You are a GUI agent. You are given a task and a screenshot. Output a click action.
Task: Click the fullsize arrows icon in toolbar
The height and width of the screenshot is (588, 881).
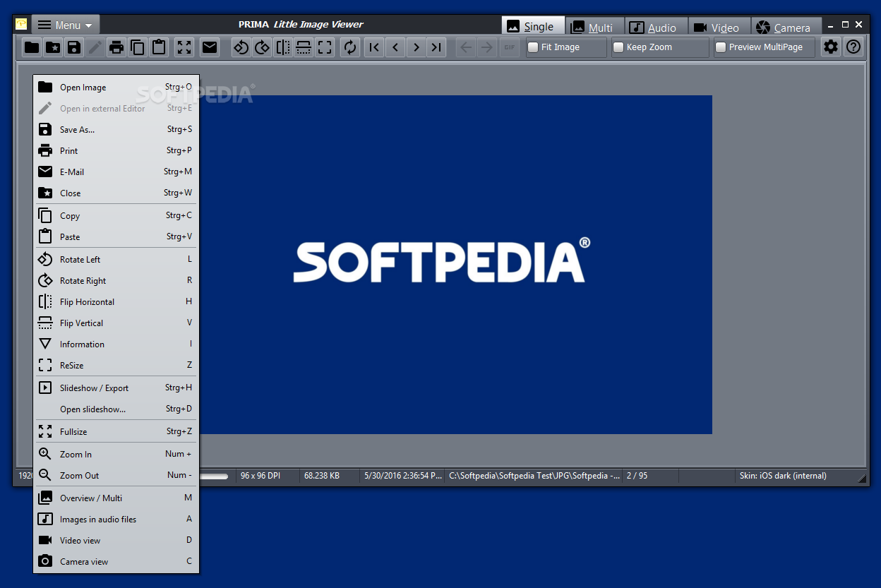tap(184, 47)
